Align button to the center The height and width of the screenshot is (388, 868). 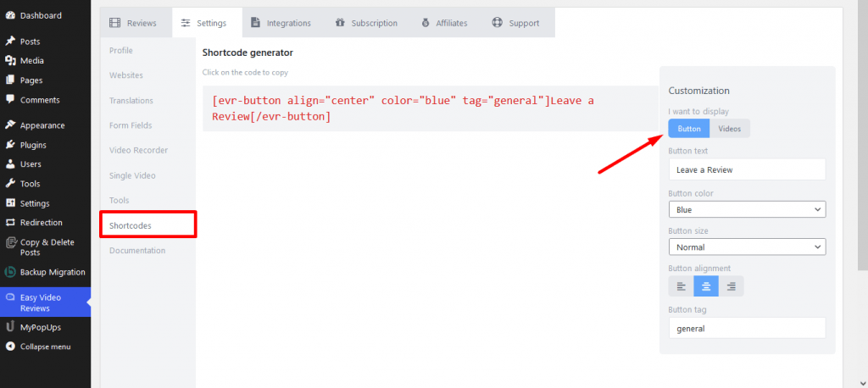tap(706, 286)
